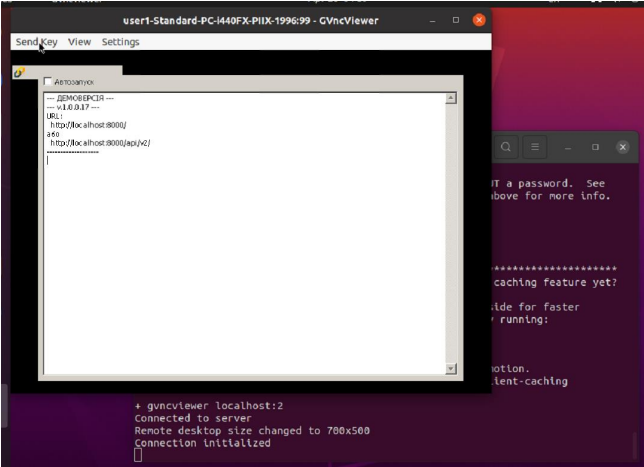Minimize the terminal window
644x467 pixels.
click(567, 147)
